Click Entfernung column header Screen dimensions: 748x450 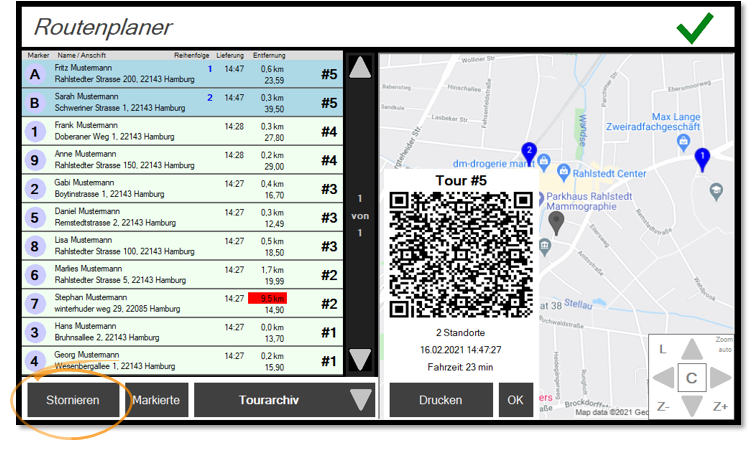pyautogui.click(x=269, y=55)
